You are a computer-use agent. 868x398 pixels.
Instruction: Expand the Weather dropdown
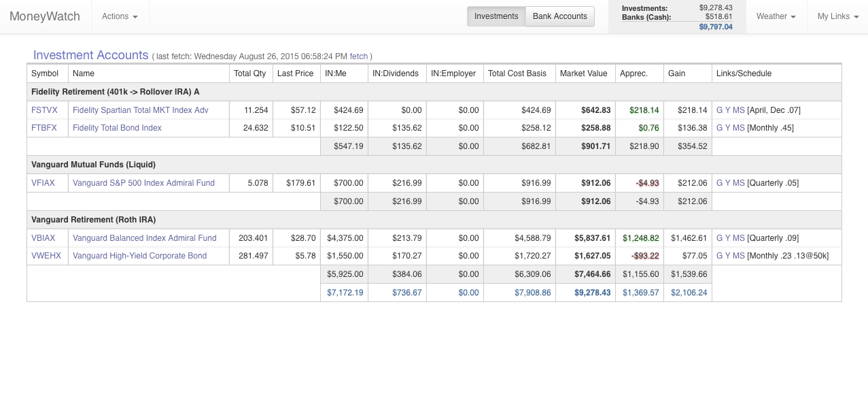(776, 16)
